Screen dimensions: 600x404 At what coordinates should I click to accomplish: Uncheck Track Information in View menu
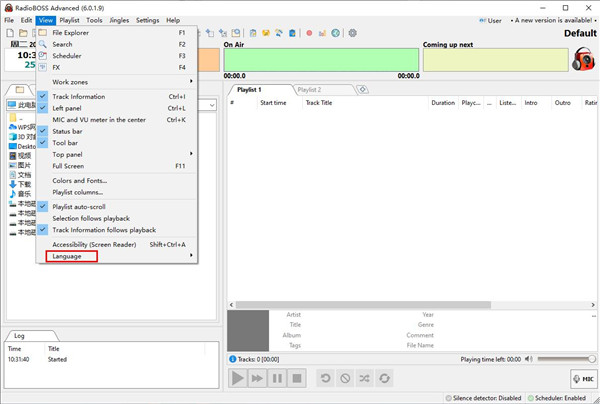click(78, 96)
